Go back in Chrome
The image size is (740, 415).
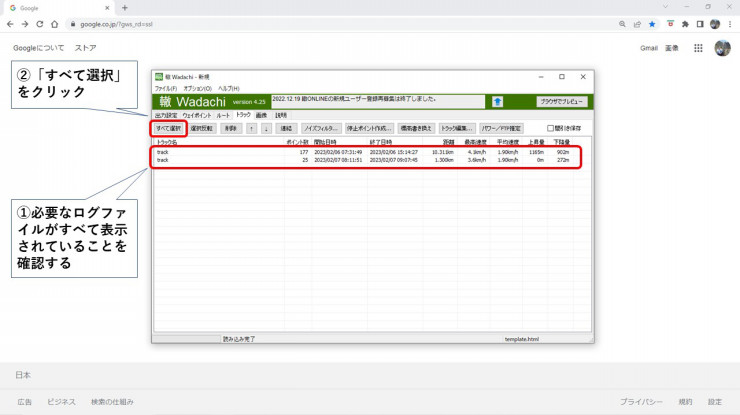pyautogui.click(x=10, y=24)
